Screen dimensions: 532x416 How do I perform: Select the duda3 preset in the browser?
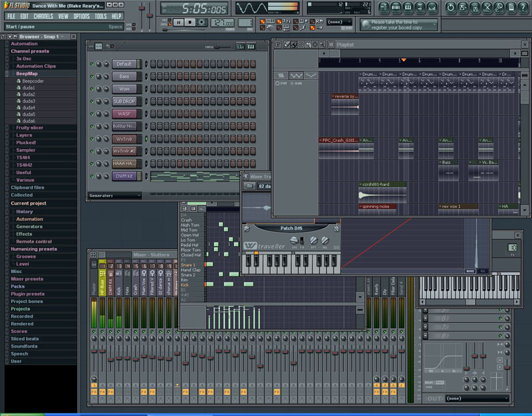[29, 101]
